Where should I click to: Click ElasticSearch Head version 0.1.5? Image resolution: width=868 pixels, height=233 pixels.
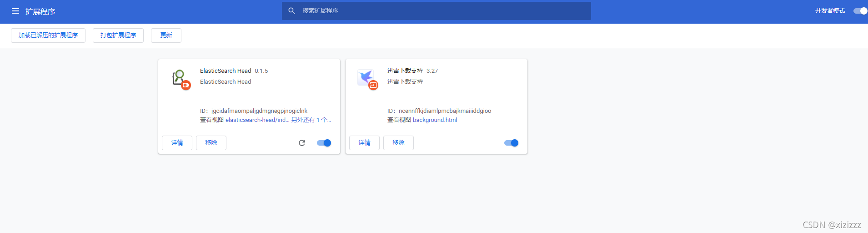(x=261, y=71)
